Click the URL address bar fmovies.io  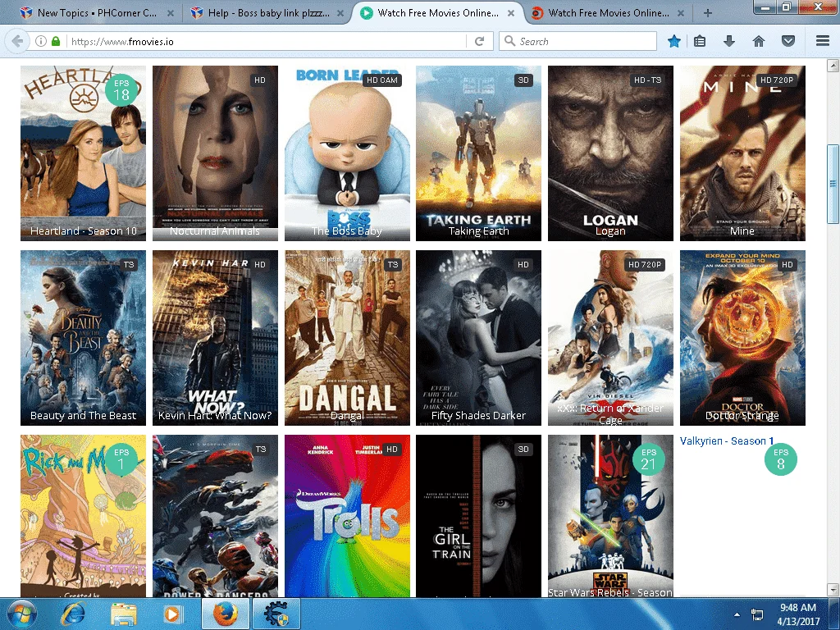click(265, 41)
